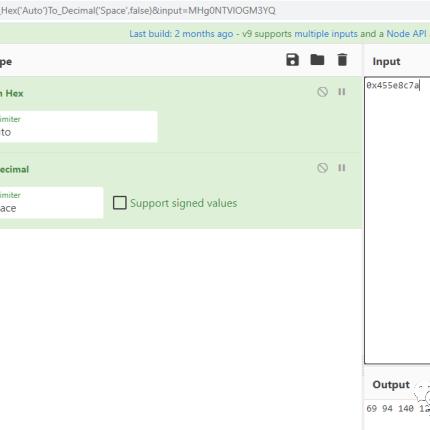Image resolution: width=430 pixels, height=430 pixels.
Task: Set breakpoint on From Hex operation
Action: point(342,92)
